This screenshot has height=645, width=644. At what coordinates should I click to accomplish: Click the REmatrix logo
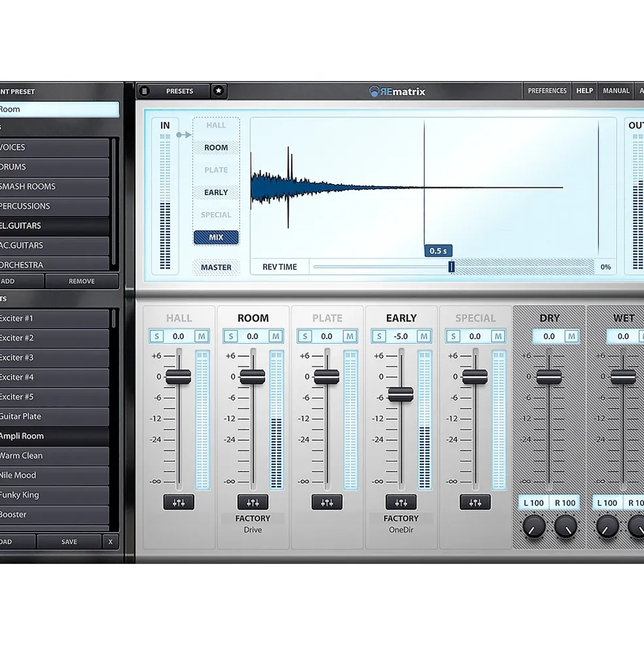(397, 91)
